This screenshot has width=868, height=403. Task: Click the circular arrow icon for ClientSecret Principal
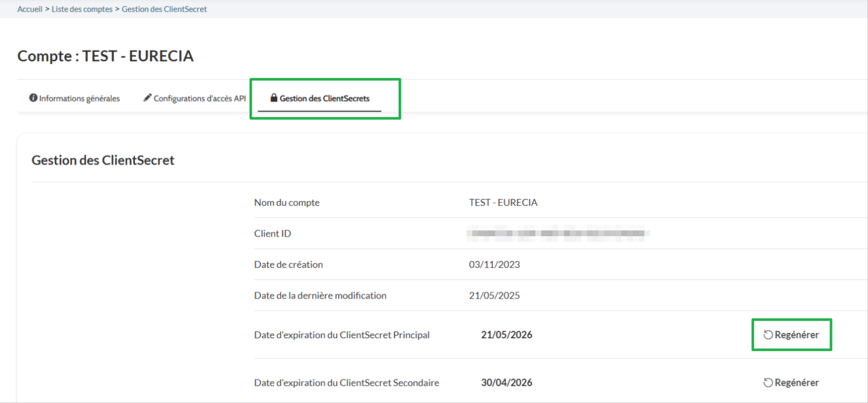pyautogui.click(x=768, y=335)
